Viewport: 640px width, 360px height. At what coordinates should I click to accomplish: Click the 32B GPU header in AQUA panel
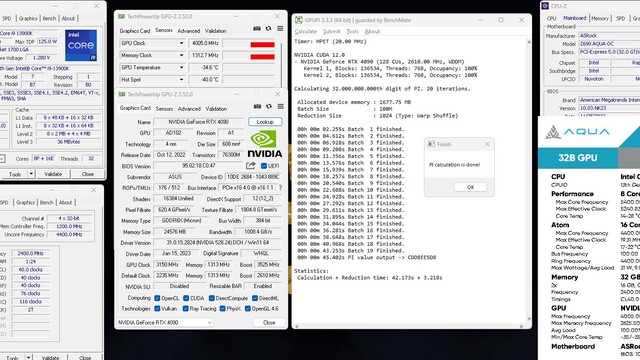click(578, 158)
